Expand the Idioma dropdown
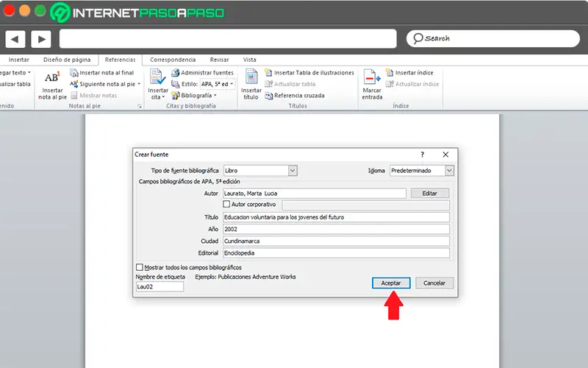This screenshot has height=368, width=588. [x=449, y=171]
